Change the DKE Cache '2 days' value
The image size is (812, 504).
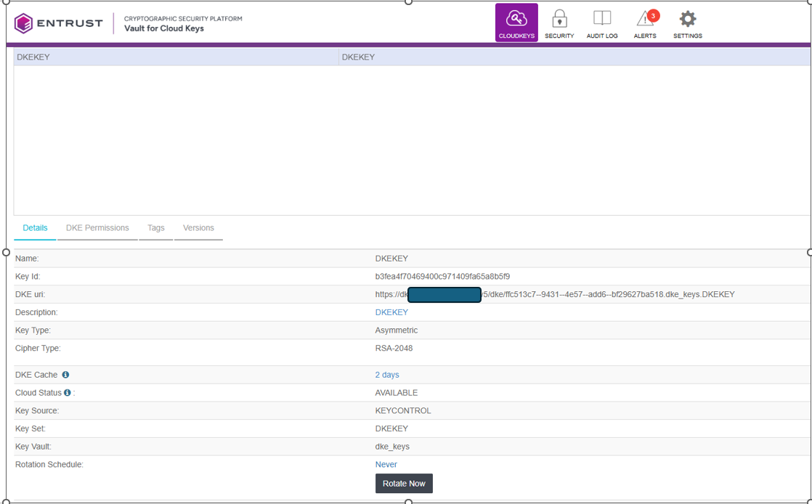click(x=386, y=375)
